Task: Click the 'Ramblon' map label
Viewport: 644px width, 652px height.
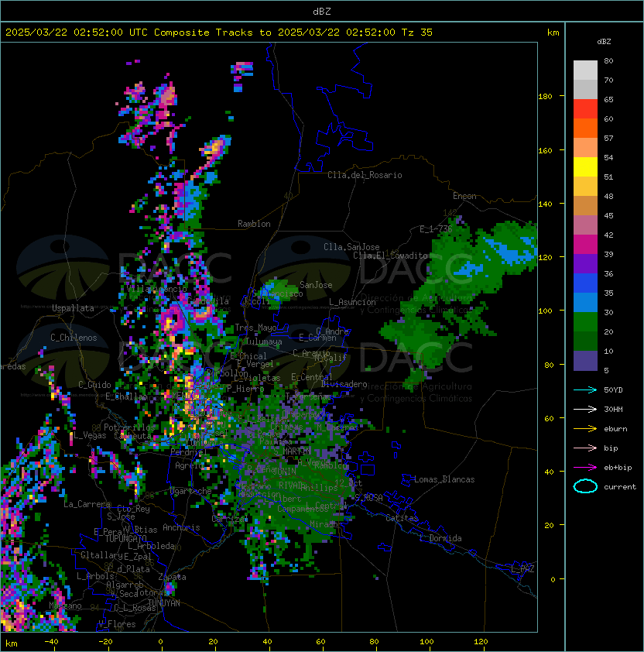Action: tap(254, 224)
